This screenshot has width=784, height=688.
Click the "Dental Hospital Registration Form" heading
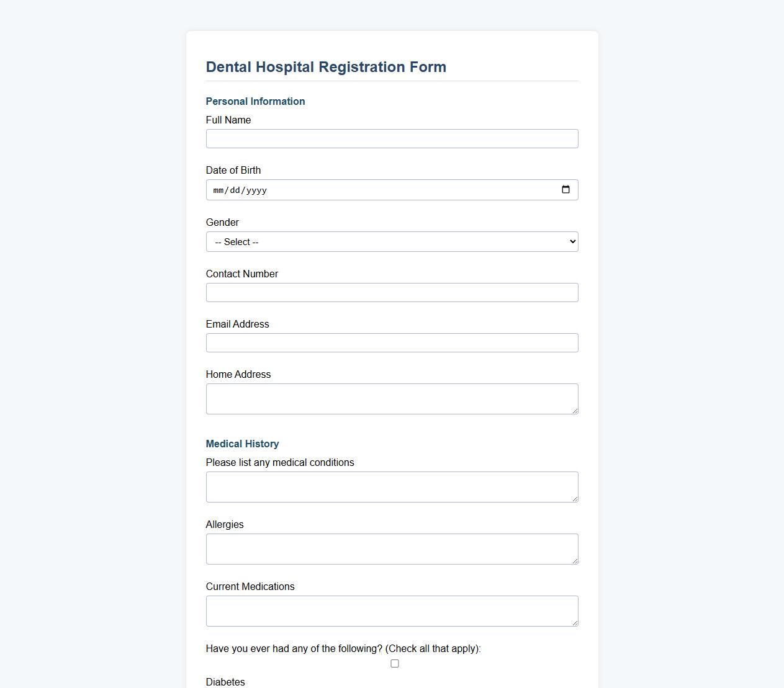[x=326, y=67]
